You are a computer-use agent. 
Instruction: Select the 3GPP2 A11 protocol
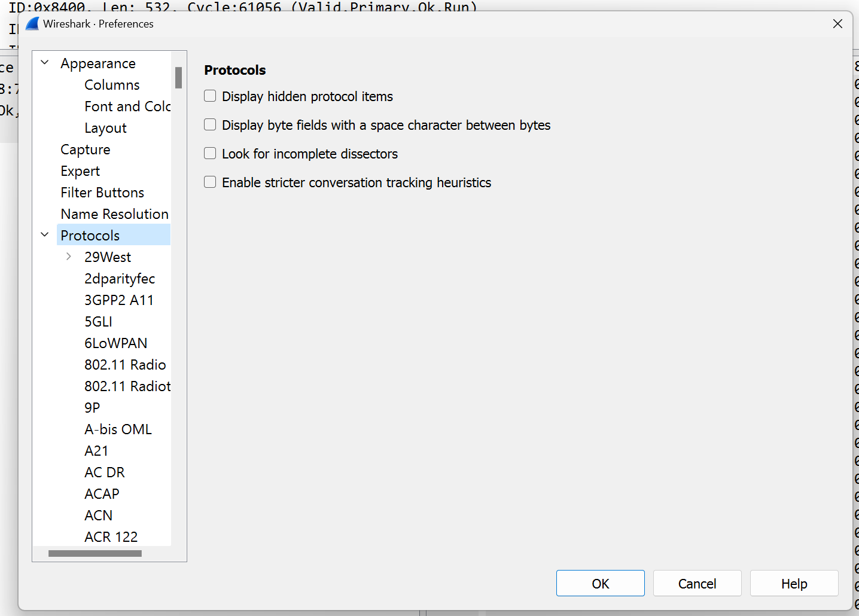(119, 300)
